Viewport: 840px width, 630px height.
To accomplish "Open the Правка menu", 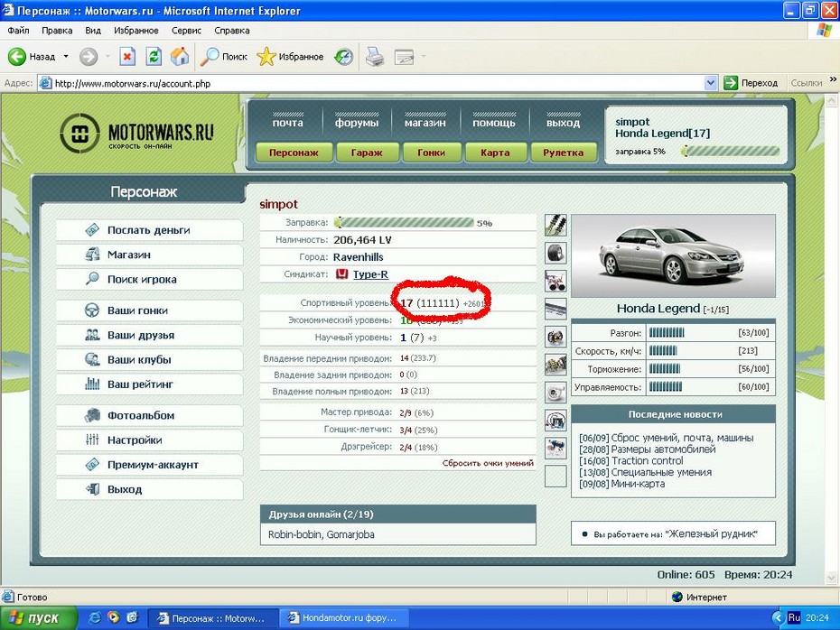I will 57,31.
